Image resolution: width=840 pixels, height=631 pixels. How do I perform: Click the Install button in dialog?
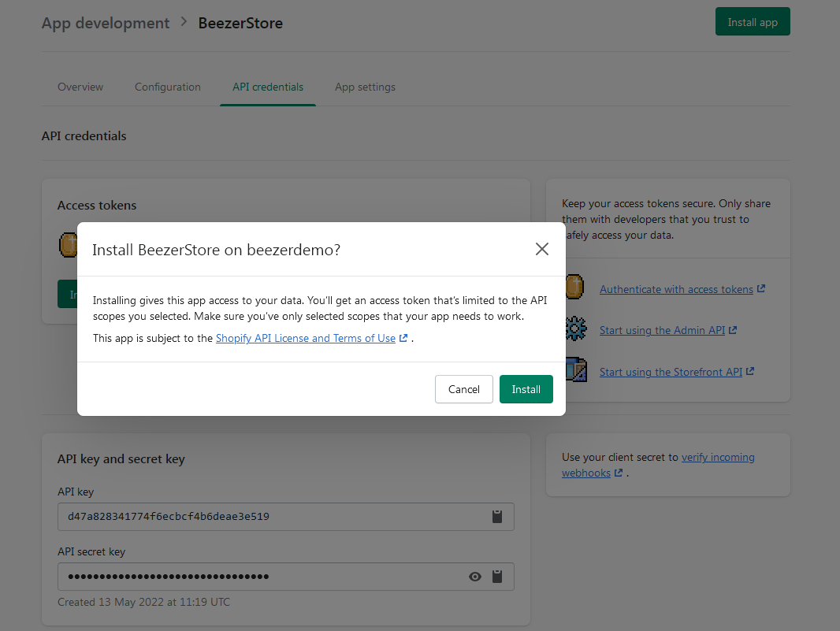tap(526, 389)
